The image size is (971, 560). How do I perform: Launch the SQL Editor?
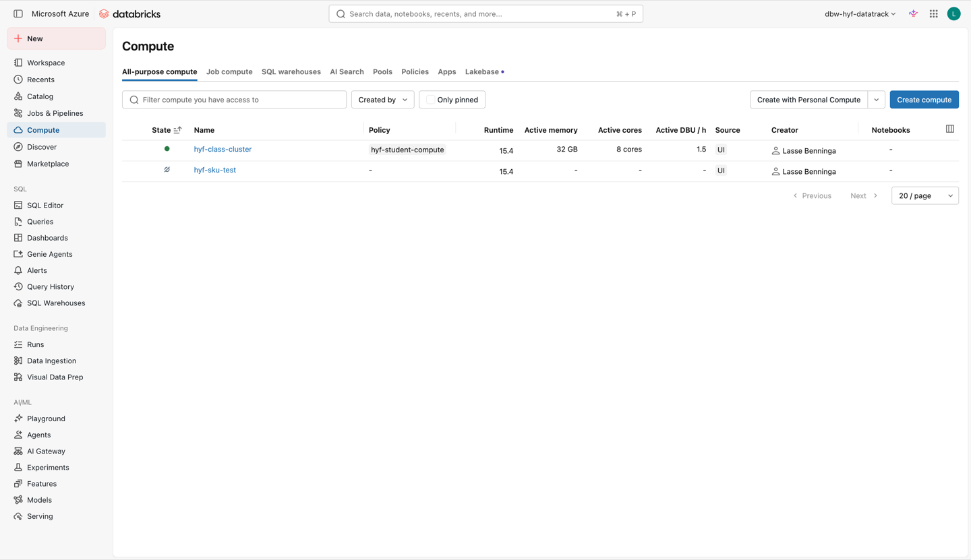[56, 205]
